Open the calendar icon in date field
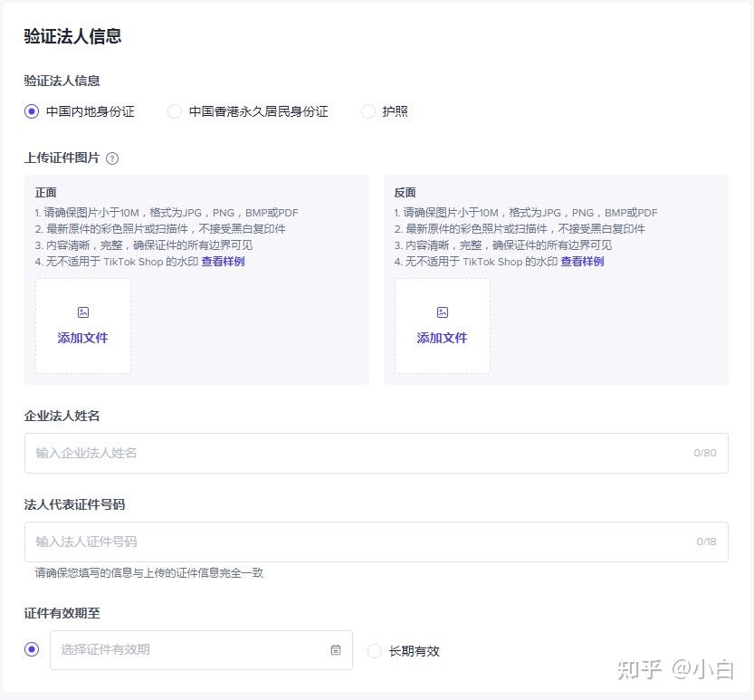Image resolution: width=754 pixels, height=700 pixels. coord(336,650)
